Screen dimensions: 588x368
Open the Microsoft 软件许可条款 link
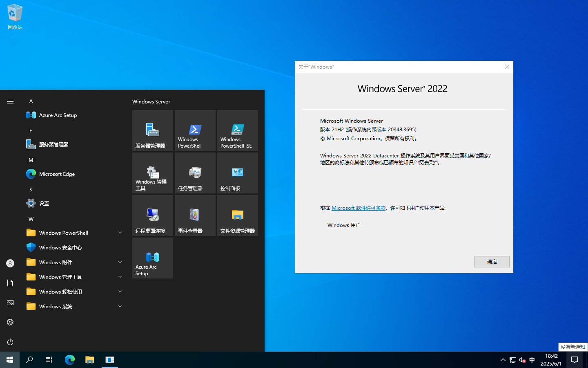[x=358, y=208]
